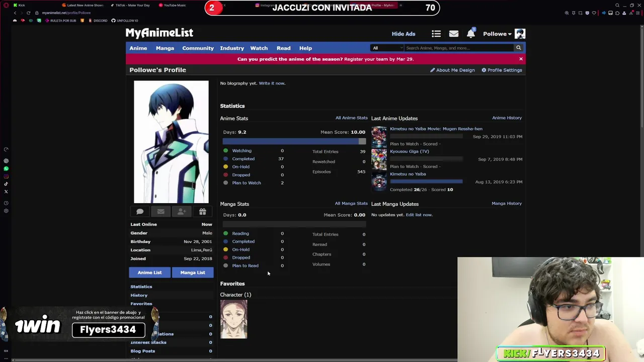Open TikTok in Opera sidebar
Screen dimensions: 644x362
pos(6,184)
